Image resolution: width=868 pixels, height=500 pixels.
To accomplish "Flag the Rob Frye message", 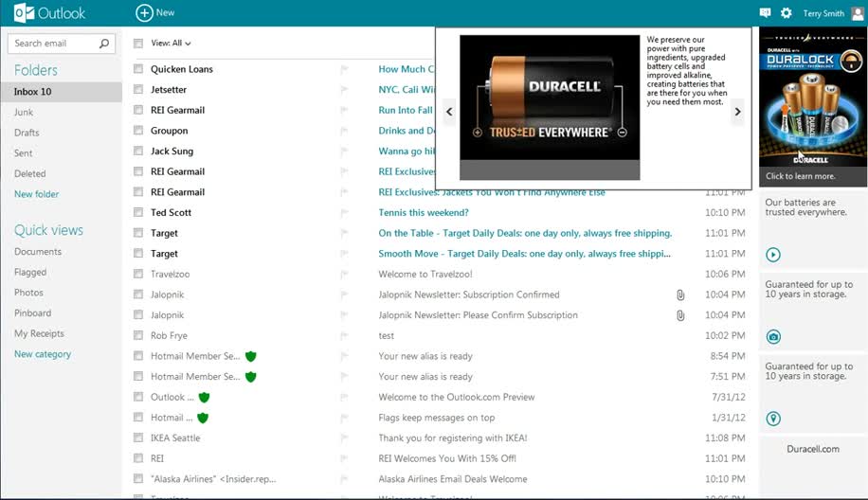I will coord(344,335).
